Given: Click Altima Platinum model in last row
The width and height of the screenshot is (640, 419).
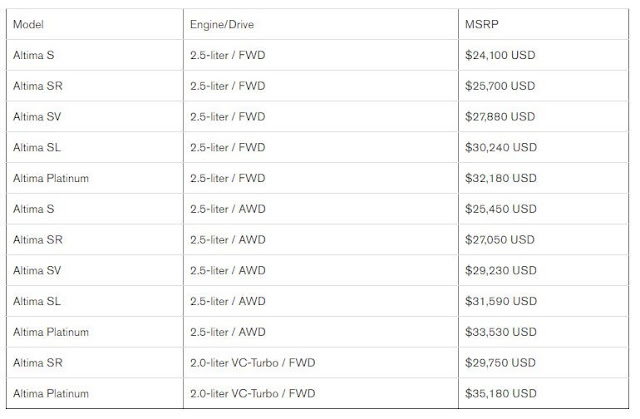Looking at the screenshot, I should 51,393.
